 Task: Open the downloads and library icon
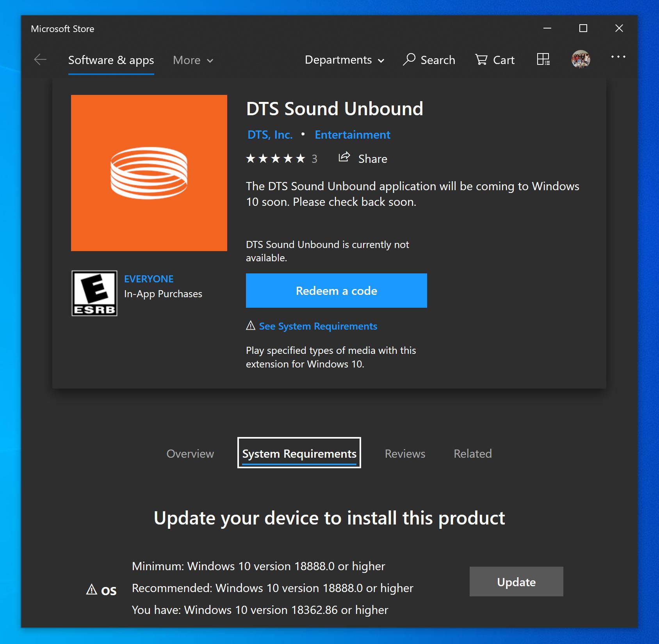point(543,59)
